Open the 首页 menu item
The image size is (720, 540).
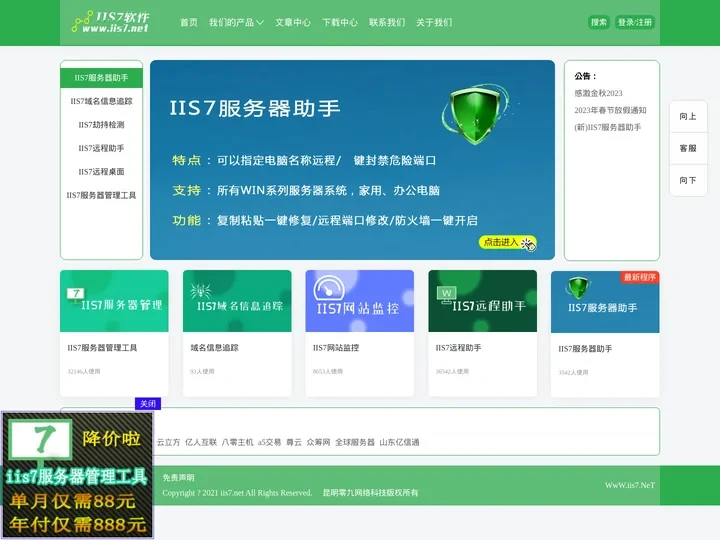[189, 22]
